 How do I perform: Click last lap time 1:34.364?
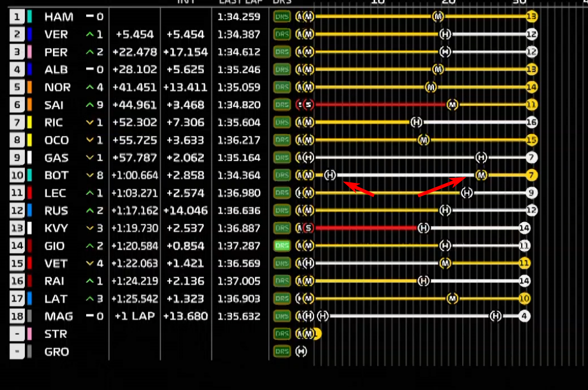pyautogui.click(x=239, y=175)
